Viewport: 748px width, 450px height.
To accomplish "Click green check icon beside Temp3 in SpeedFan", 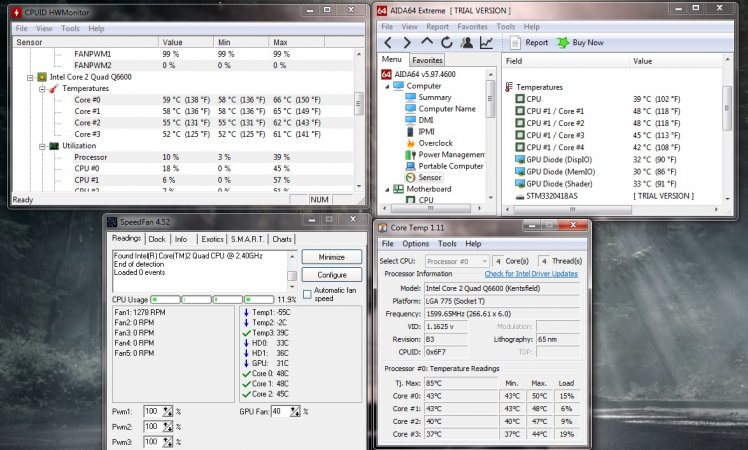I will 246,333.
